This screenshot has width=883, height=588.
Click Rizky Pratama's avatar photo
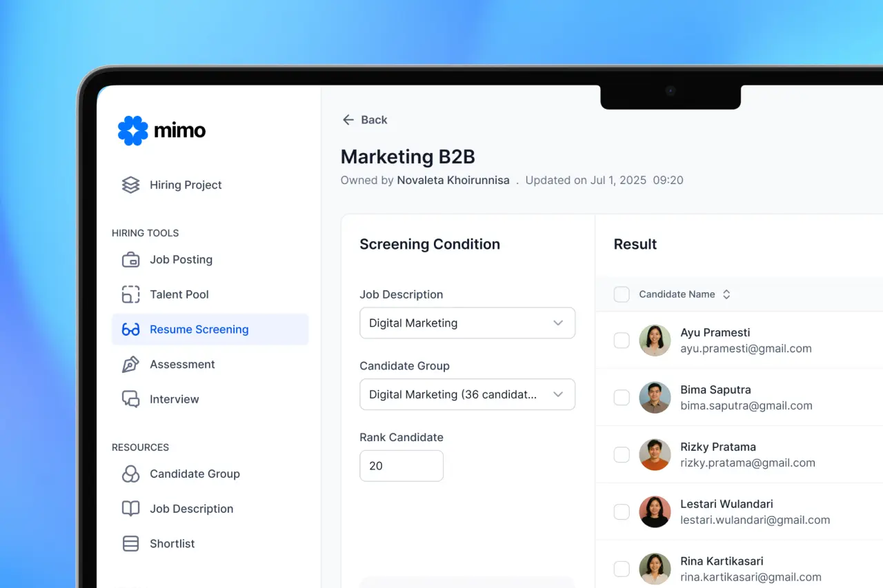point(655,455)
